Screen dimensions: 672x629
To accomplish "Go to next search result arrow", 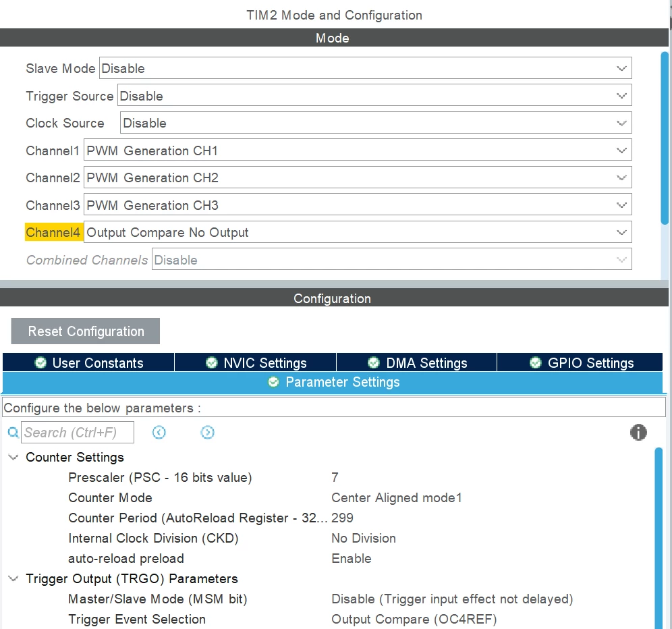I will (x=207, y=432).
